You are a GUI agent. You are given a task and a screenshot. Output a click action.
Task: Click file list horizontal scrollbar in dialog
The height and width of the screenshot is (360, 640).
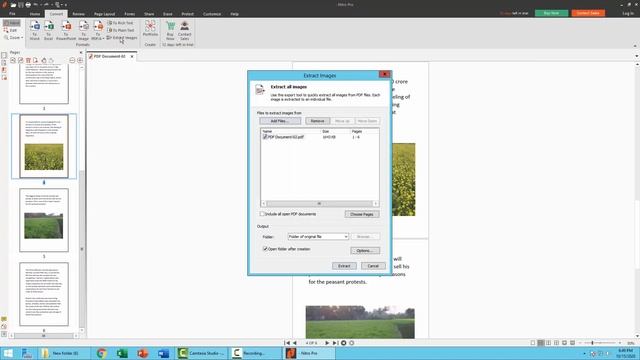point(320,204)
